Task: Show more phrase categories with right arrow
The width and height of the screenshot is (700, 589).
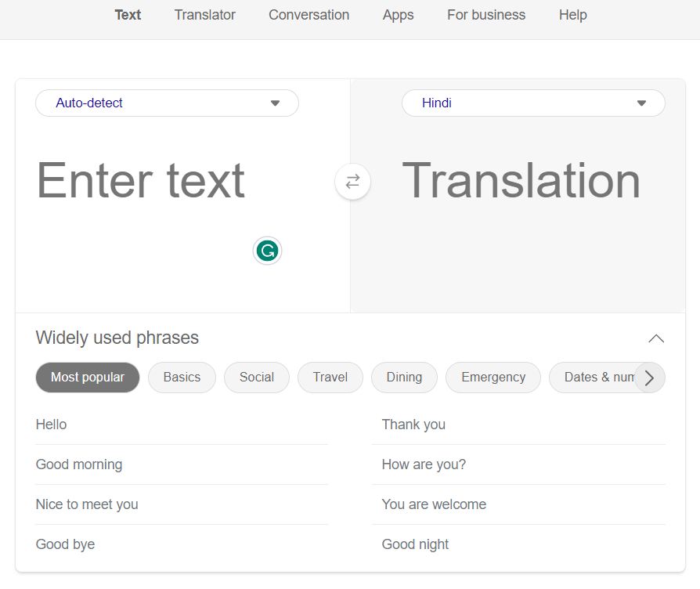Action: coord(650,378)
